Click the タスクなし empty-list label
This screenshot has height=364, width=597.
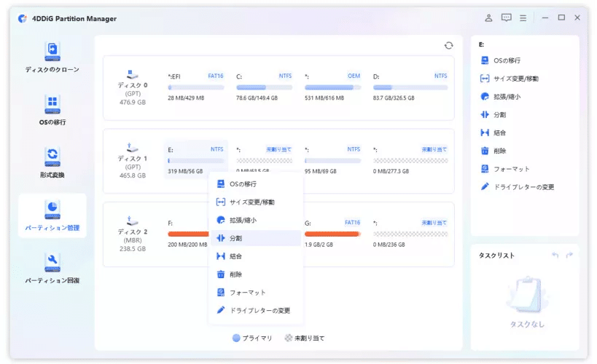coord(527,324)
